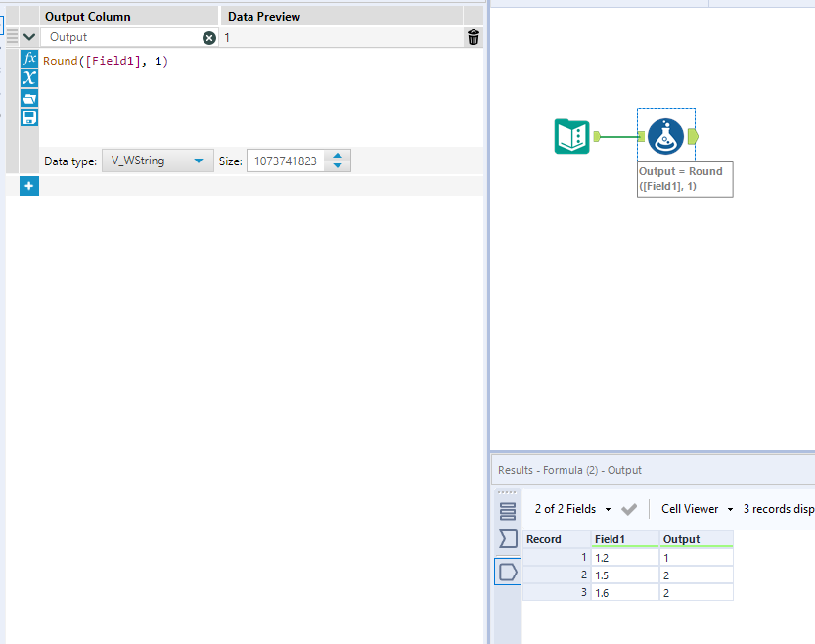This screenshot has width=815, height=644.
Task: Select the Formula tool on the canvas
Action: tap(665, 136)
